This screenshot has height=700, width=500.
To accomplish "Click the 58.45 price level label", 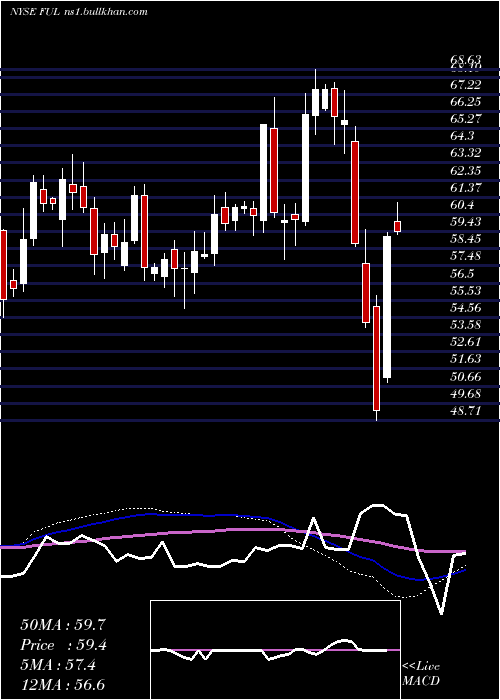I will point(465,239).
